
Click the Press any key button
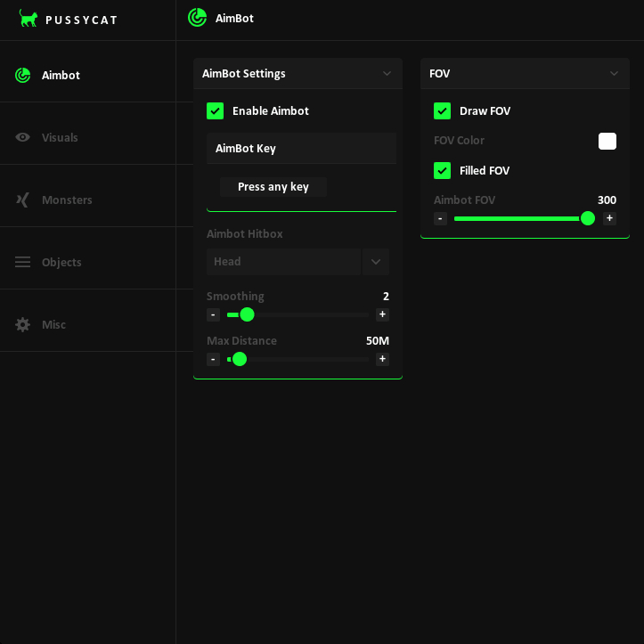click(273, 187)
